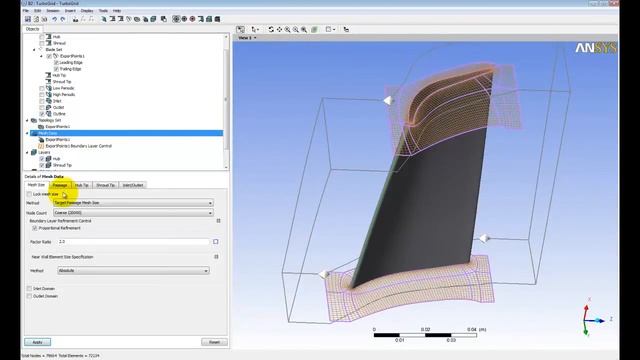The height and width of the screenshot is (360, 640).
Task: Click the Topology Set tree node icon
Action: [x=34, y=120]
